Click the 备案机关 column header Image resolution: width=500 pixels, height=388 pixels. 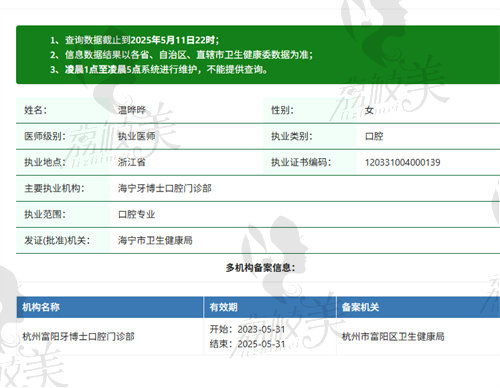[x=360, y=307]
